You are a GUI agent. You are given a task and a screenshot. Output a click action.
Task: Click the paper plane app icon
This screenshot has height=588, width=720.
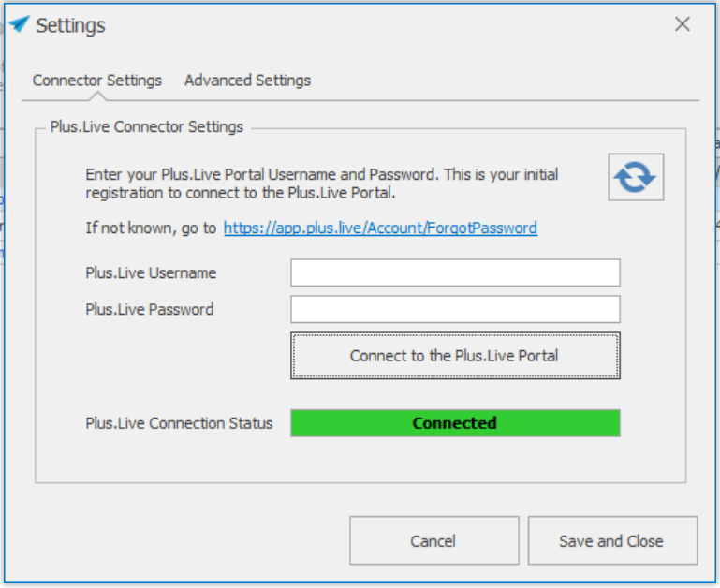[20, 24]
